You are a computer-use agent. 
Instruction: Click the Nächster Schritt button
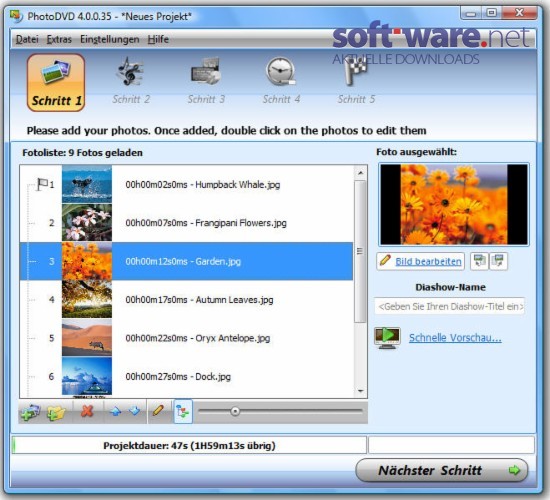click(x=441, y=470)
